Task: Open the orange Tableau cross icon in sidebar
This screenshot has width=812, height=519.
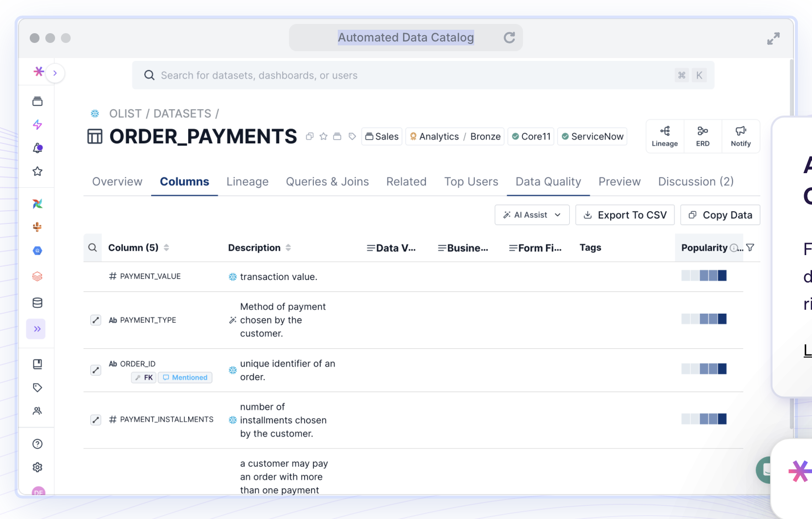Action: pyautogui.click(x=38, y=227)
